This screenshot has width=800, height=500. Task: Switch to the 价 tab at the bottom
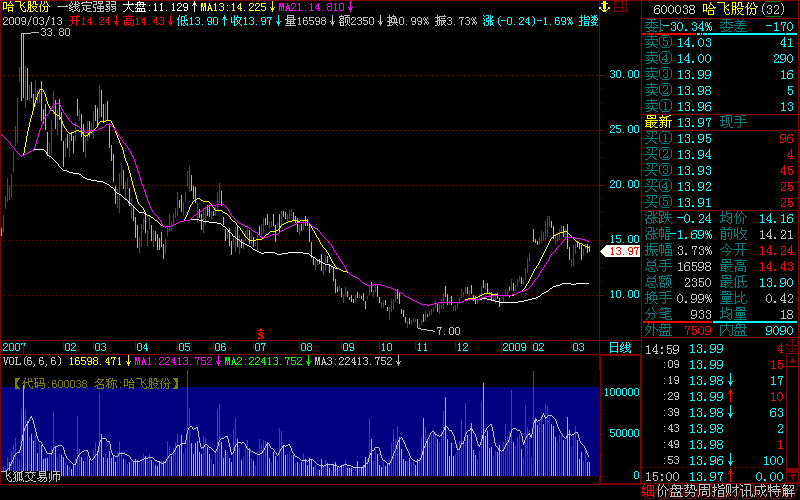tap(663, 492)
